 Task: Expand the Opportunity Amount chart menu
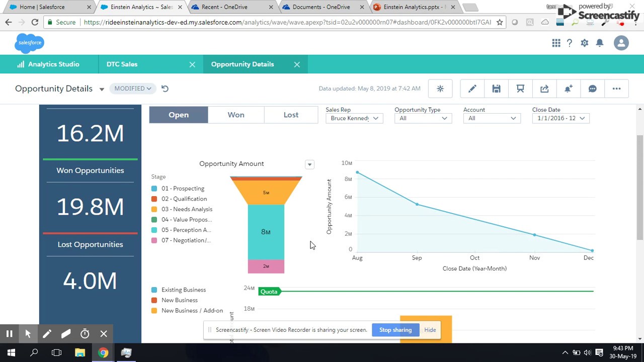pos(309,164)
